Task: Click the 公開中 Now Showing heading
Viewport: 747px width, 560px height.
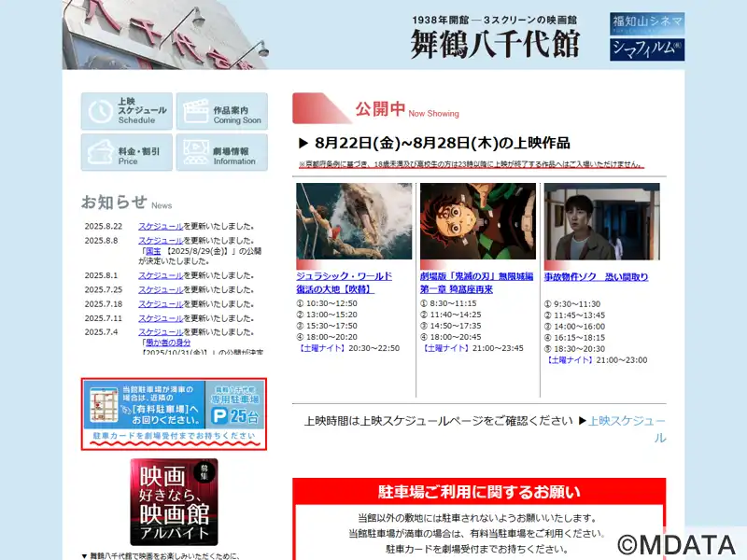Action: (407, 109)
